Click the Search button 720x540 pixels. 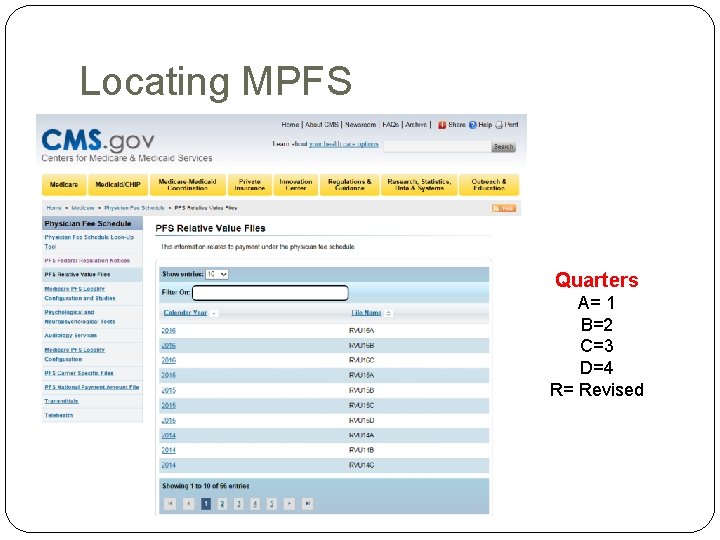503,146
